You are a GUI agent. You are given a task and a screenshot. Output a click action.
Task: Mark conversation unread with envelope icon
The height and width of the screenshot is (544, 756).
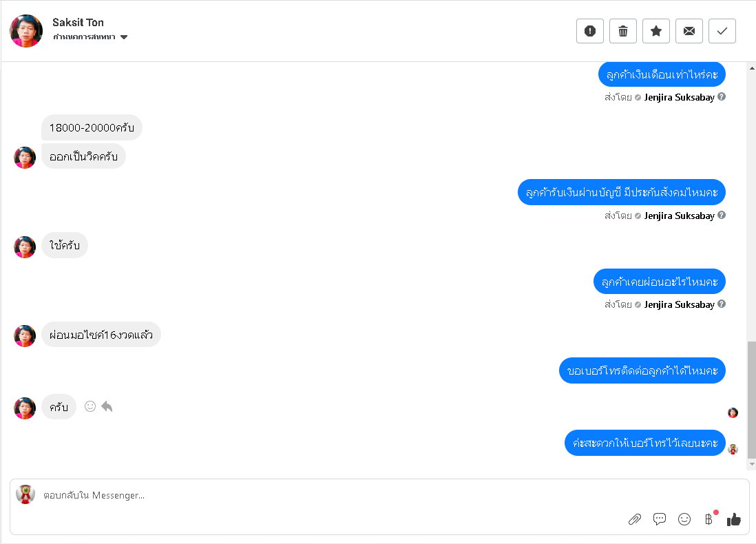(x=689, y=31)
